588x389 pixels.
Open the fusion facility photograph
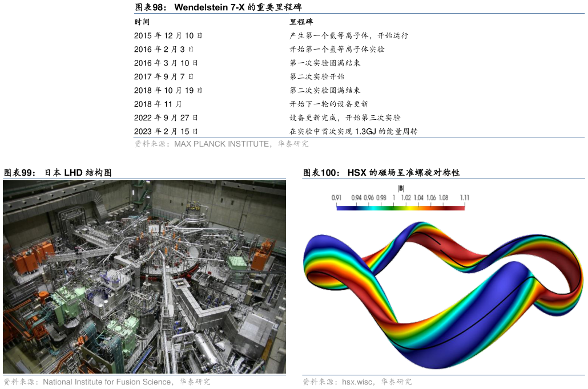(x=144, y=277)
